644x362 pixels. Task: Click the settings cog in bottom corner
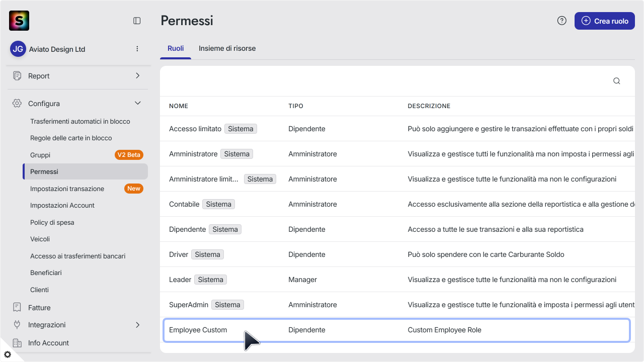[8, 354]
